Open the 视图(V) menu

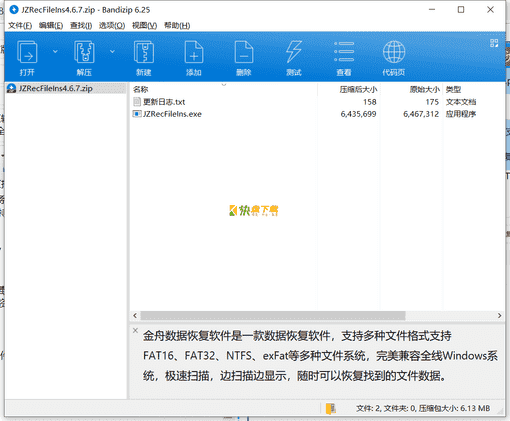tap(144, 25)
